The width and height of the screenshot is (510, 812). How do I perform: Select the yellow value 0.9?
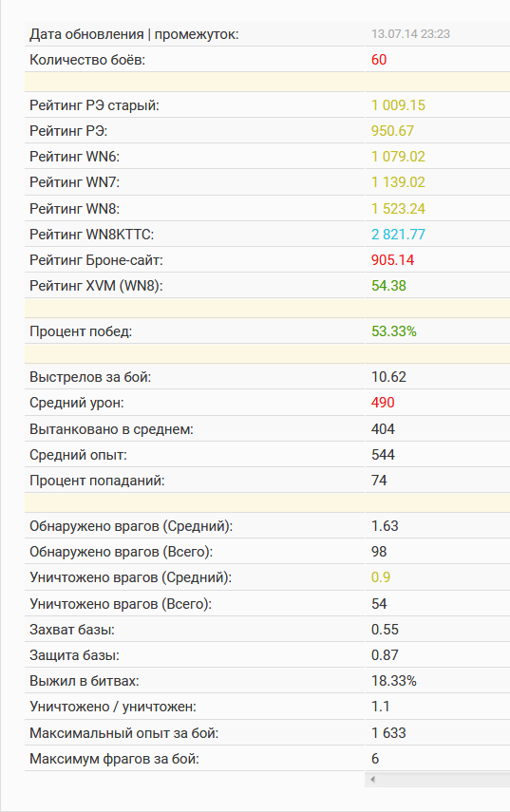pos(381,577)
